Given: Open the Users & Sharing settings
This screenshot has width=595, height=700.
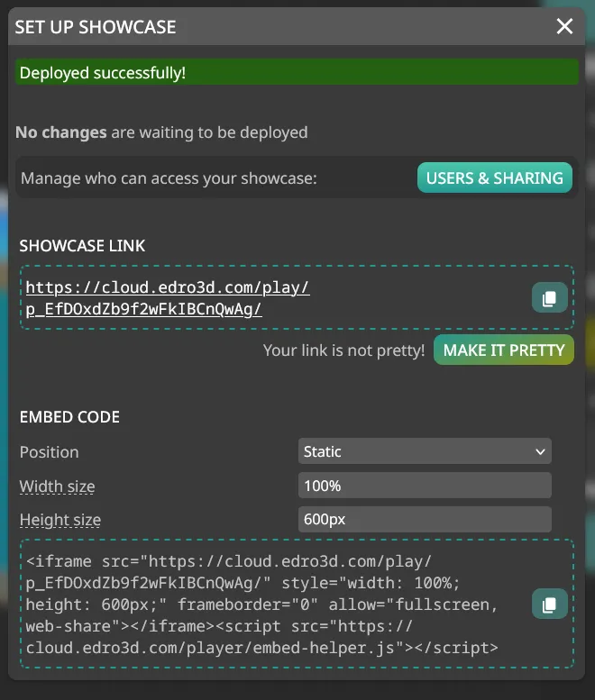Looking at the screenshot, I should [x=495, y=177].
